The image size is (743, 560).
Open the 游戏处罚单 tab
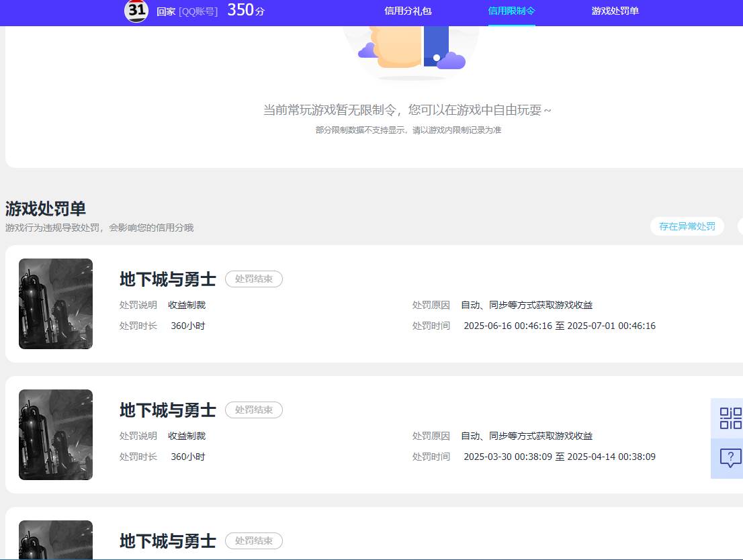(615, 11)
